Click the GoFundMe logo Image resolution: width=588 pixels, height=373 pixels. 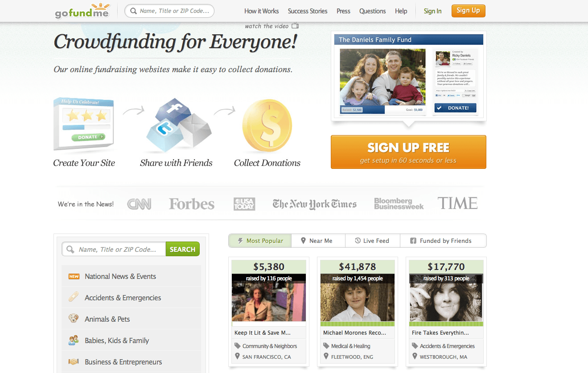tap(82, 11)
